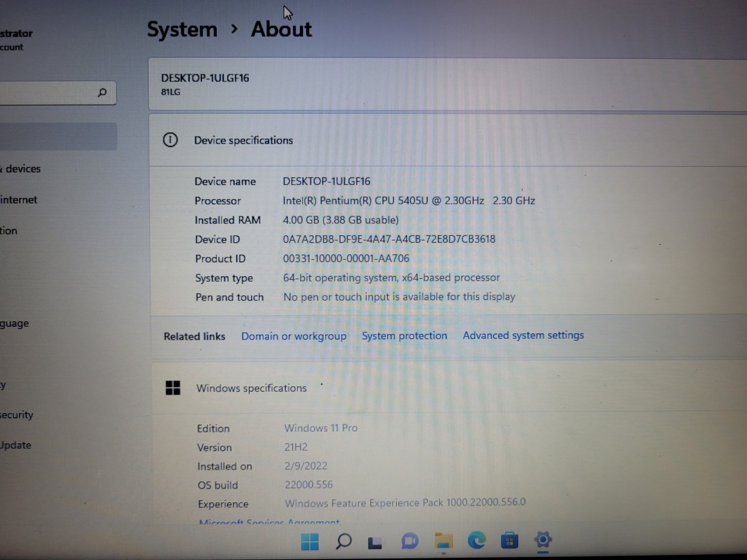This screenshot has height=560, width=747.
Task: Open Advanced system settings link
Action: [x=523, y=335]
